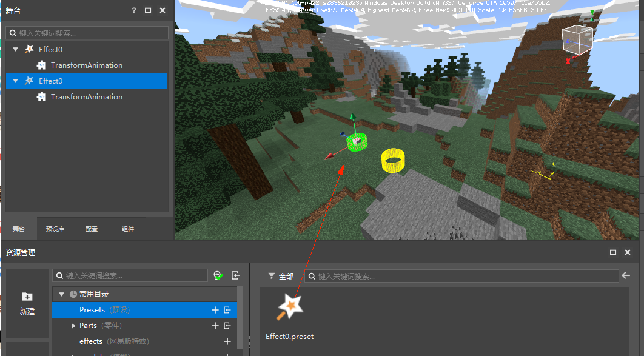Click the import icon on Presets row
The width and height of the screenshot is (644, 356).
pos(227,310)
